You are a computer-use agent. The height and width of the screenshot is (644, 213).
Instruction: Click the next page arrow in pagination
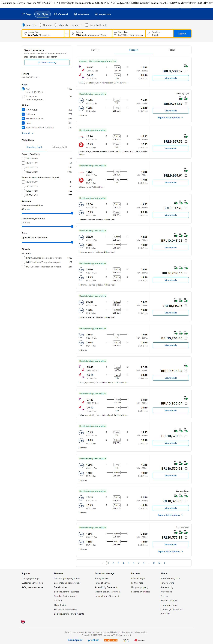point(165,563)
